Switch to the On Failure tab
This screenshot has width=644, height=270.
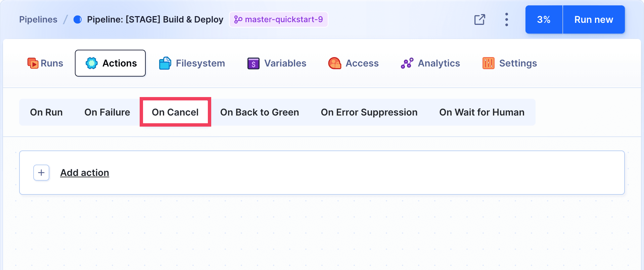point(107,112)
